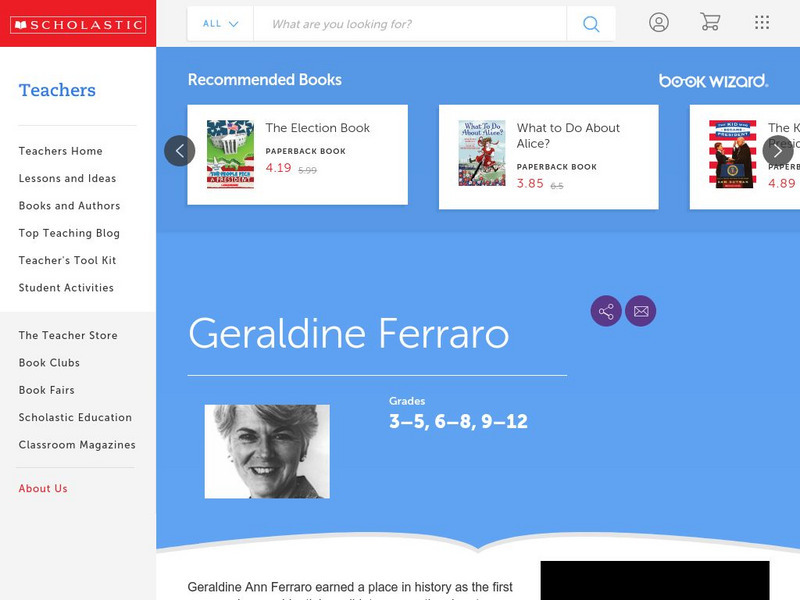
Task: Go back in the carousel with left arrow
Action: (181, 150)
